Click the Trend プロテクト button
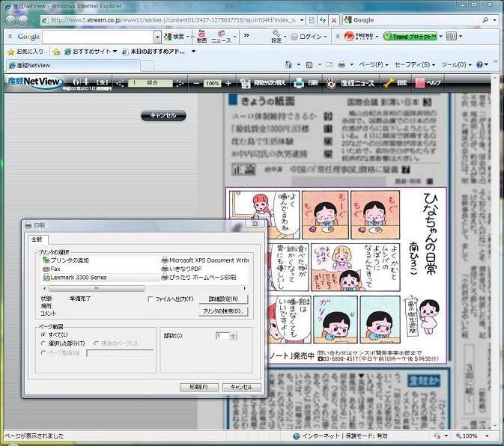504x446 pixels. click(x=410, y=36)
